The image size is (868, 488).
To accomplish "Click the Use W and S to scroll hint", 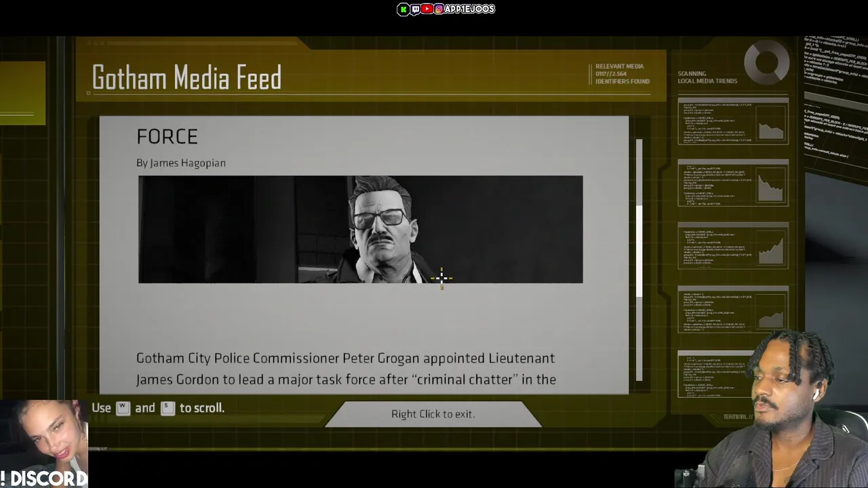I will pyautogui.click(x=158, y=408).
